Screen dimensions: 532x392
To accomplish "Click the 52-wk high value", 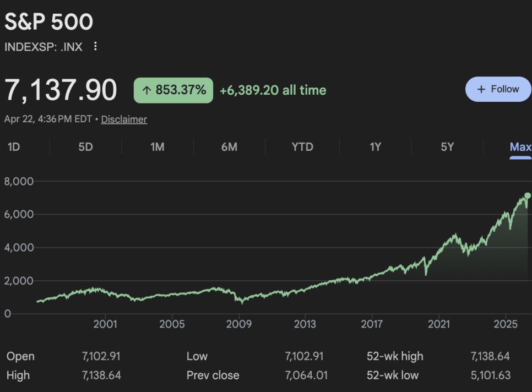I will (x=490, y=356).
